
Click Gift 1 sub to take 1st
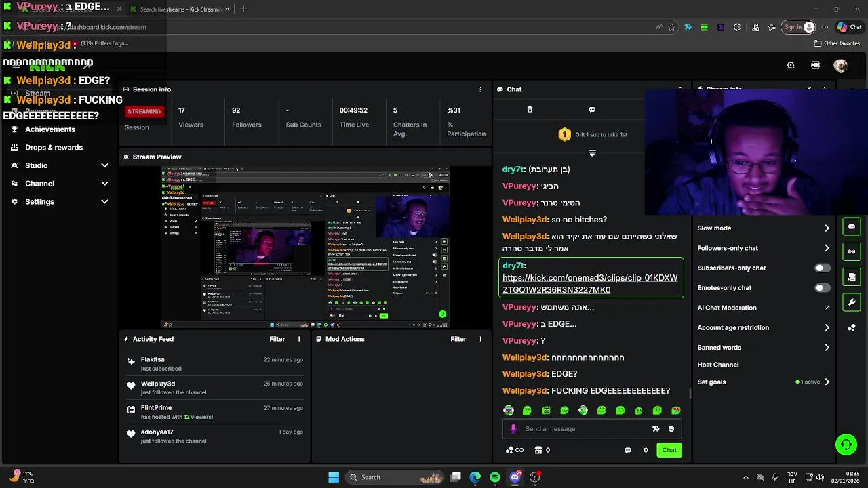coord(593,134)
